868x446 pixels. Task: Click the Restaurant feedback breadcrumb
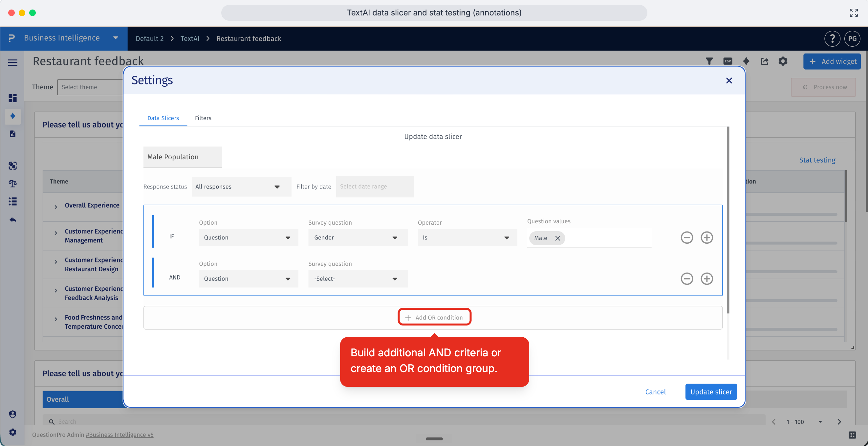tap(249, 38)
